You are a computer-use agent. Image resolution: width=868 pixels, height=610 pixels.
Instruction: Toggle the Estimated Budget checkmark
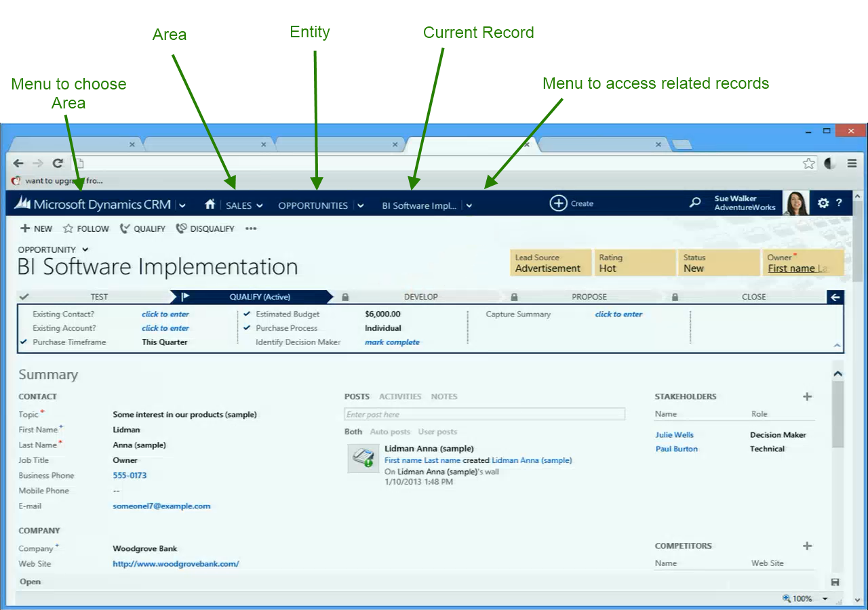click(x=247, y=314)
